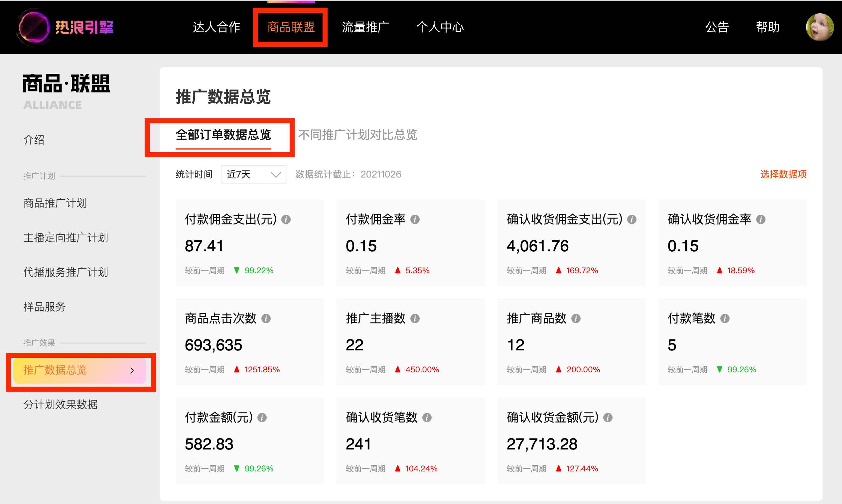Switch to 不同推广计划对比总览 tab
This screenshot has height=504, width=842.
click(x=357, y=135)
